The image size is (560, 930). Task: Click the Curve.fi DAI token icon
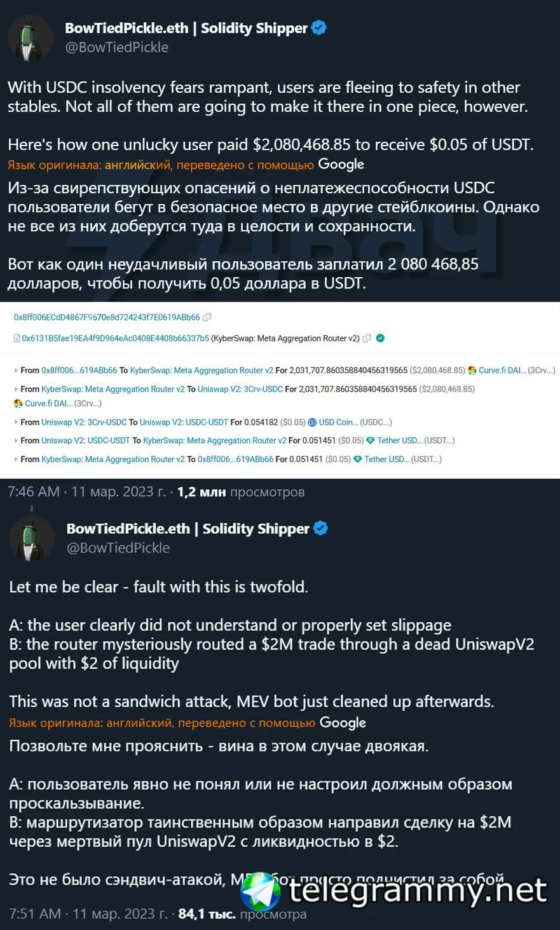pyautogui.click(x=472, y=371)
